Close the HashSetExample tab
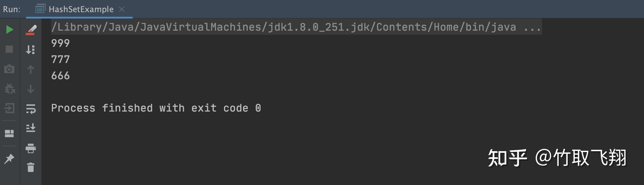 click(x=122, y=9)
